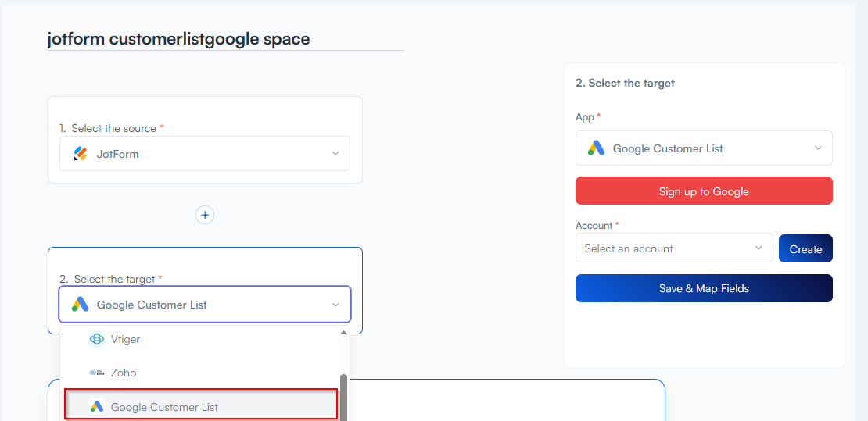This screenshot has height=421, width=868.
Task: Expand the source dropdown chevron
Action: coord(335,154)
